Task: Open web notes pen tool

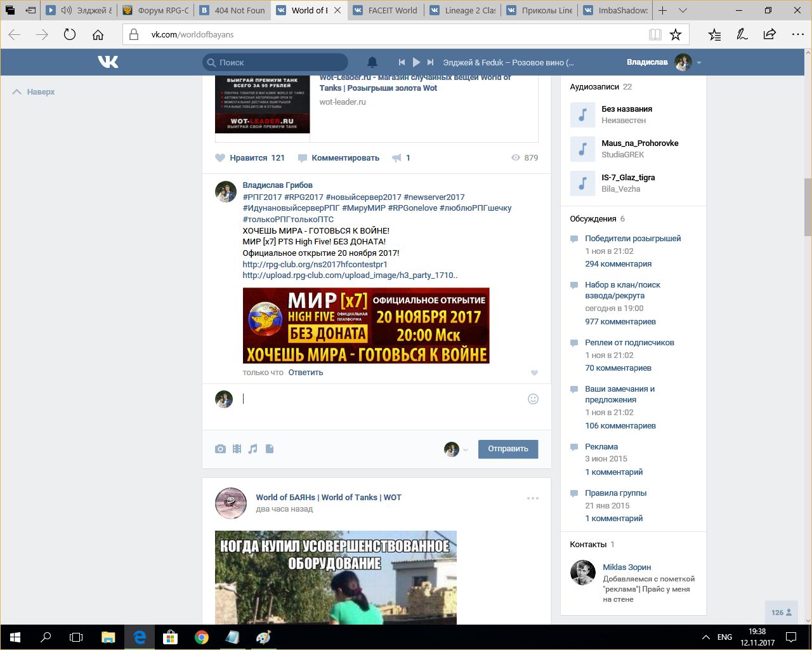Action: point(742,34)
